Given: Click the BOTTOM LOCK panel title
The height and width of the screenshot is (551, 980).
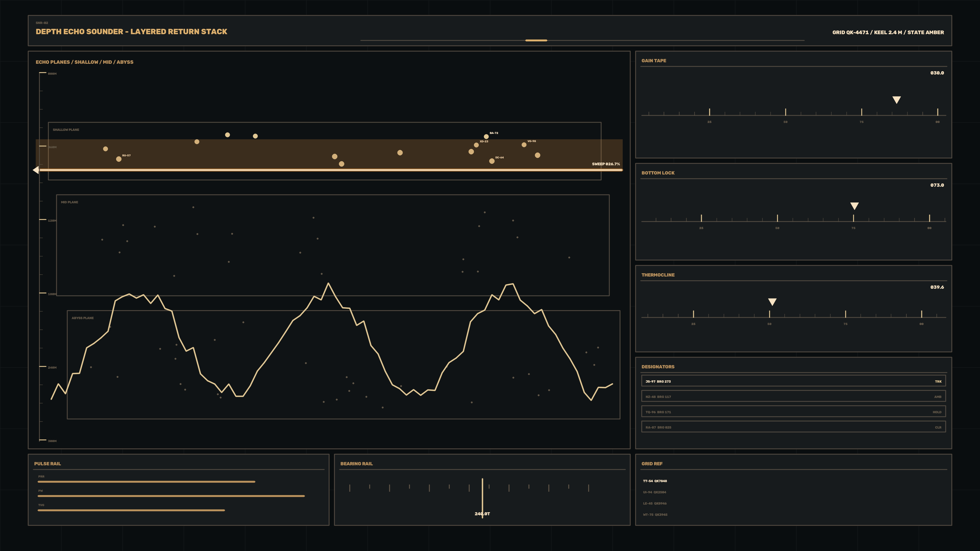Looking at the screenshot, I should point(658,173).
